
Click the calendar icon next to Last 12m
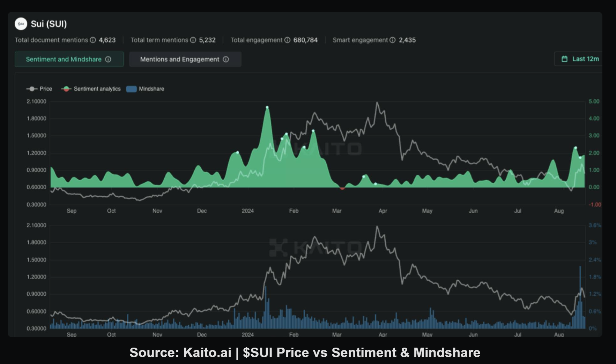[564, 59]
